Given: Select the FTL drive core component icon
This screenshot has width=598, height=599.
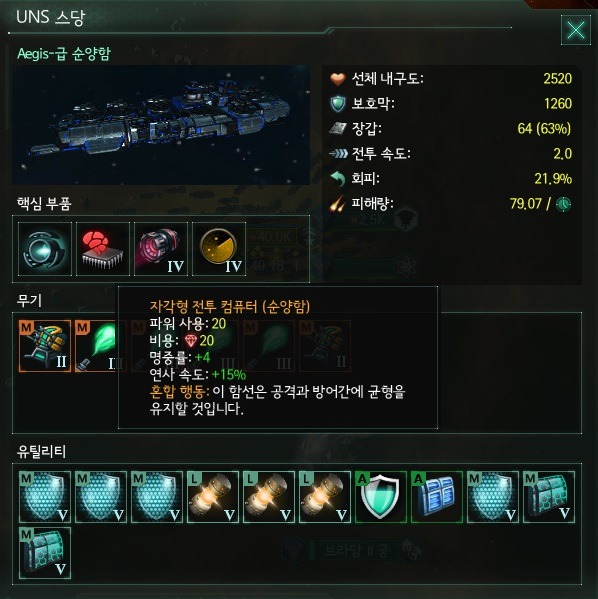Looking at the screenshot, I should (45, 249).
